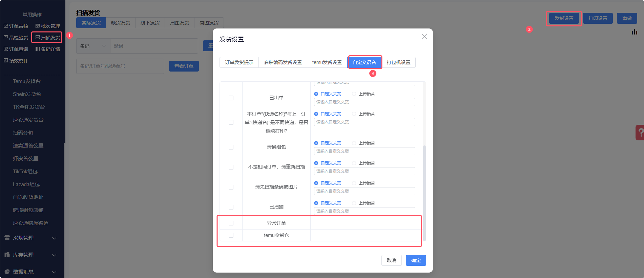Click the bar chart icon at top right
This screenshot has width=644, height=278.
point(634,32)
